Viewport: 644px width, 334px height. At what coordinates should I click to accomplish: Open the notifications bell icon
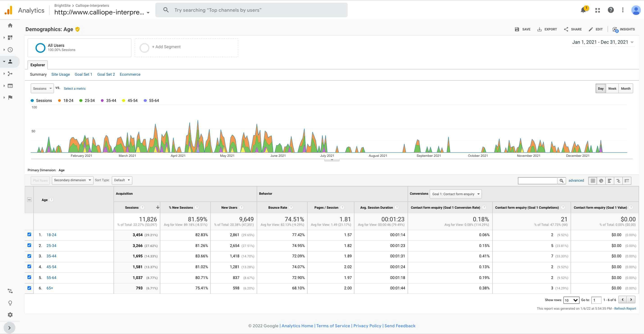coord(583,10)
